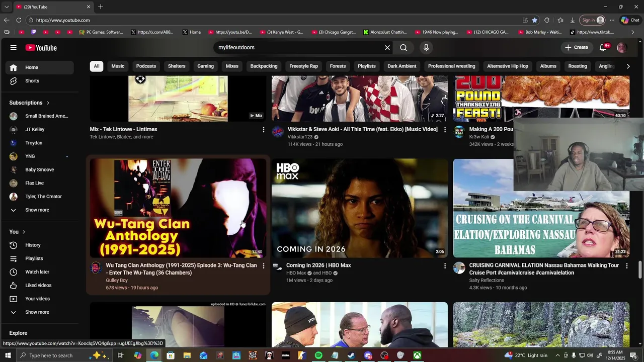Expand the Subscriptions section chevron

(48, 103)
